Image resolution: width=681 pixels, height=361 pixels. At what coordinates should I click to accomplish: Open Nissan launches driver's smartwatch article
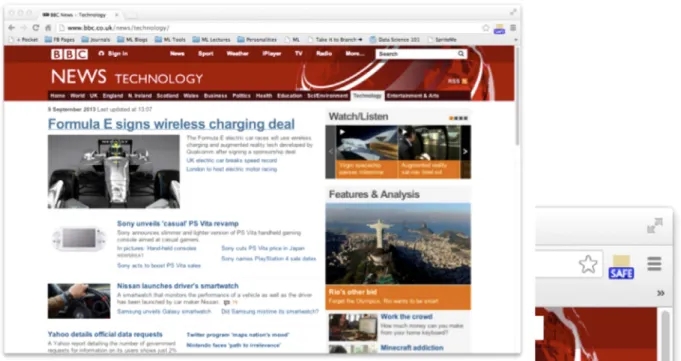click(x=178, y=286)
